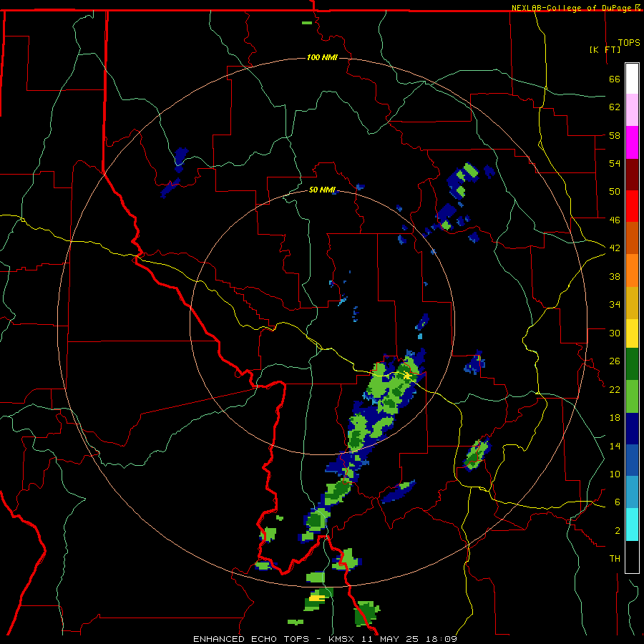
Task: Click the yellow radar site marker star
Action: coord(406,376)
